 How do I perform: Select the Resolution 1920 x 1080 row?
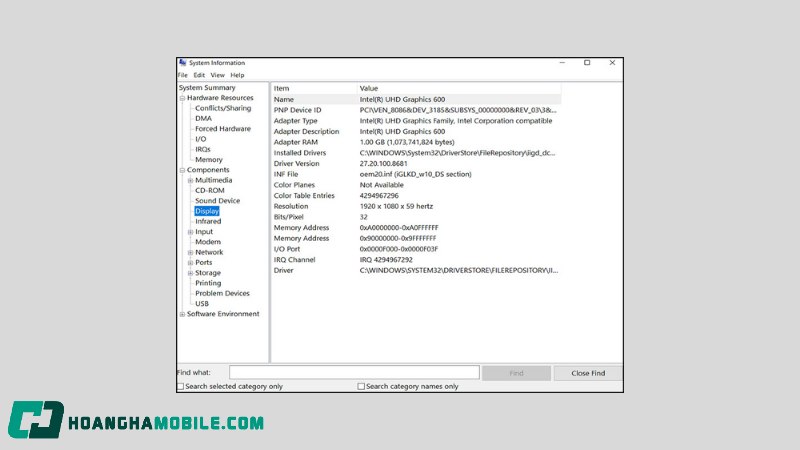click(x=416, y=207)
